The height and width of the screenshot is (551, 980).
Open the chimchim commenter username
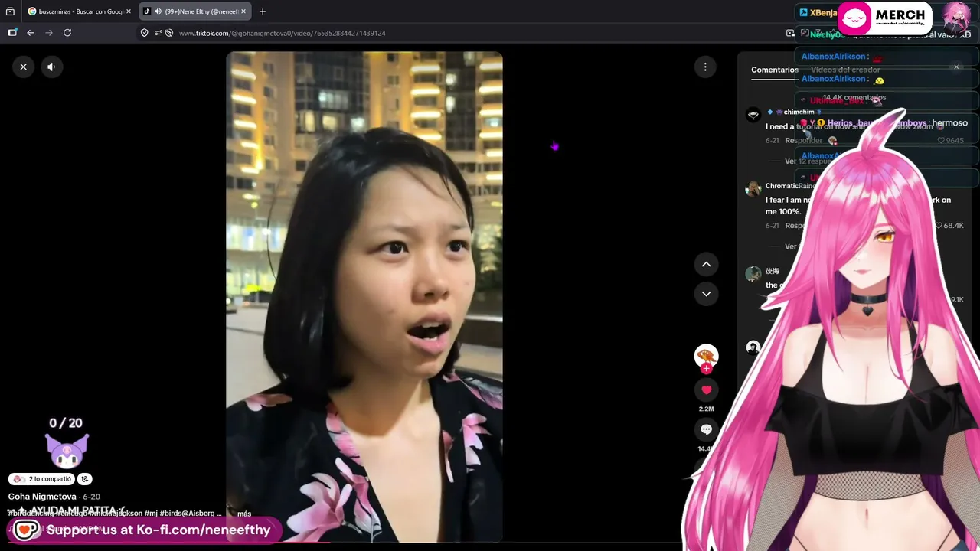tap(799, 112)
